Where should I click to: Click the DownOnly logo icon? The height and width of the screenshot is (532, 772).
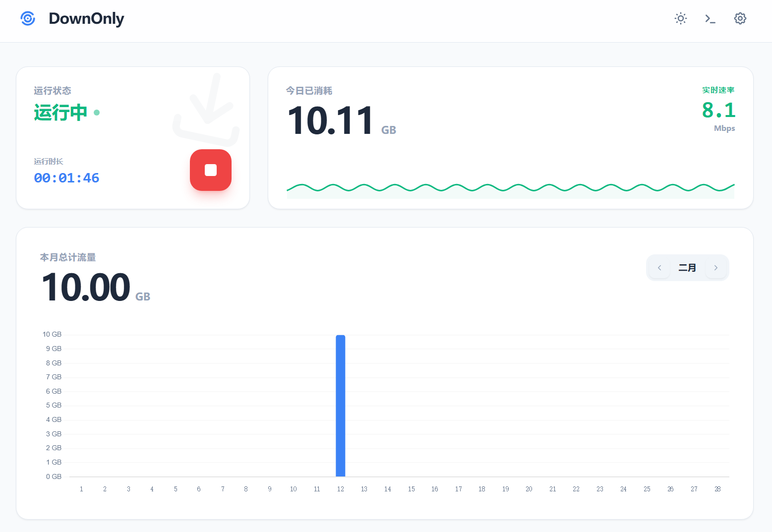pos(28,19)
